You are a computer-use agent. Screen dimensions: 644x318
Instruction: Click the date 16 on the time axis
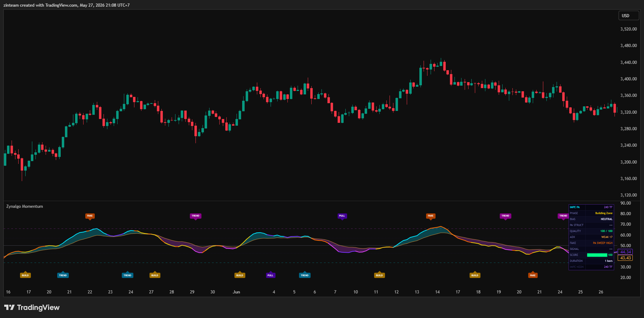click(8, 292)
